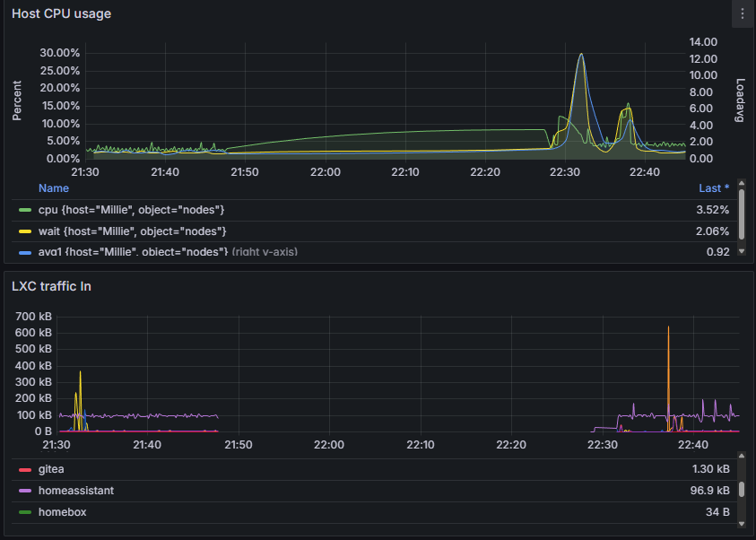
Task: Isolate the homeassistant series in legend
Action: [75, 491]
